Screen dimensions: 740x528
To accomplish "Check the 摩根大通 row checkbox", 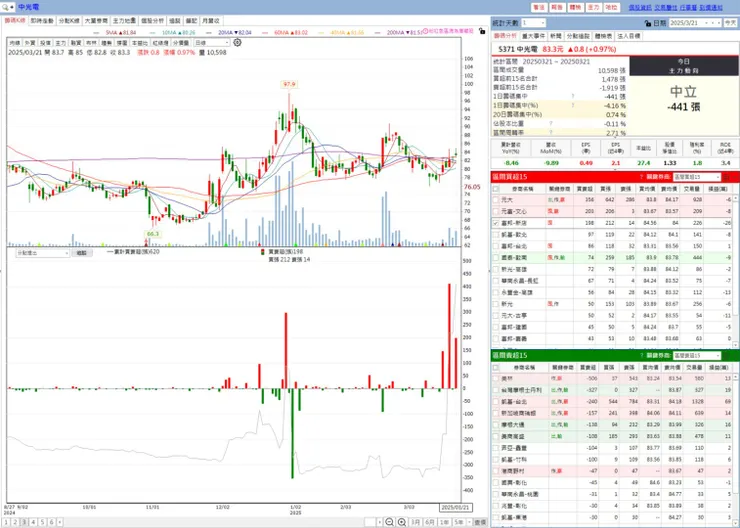I will [496, 425].
